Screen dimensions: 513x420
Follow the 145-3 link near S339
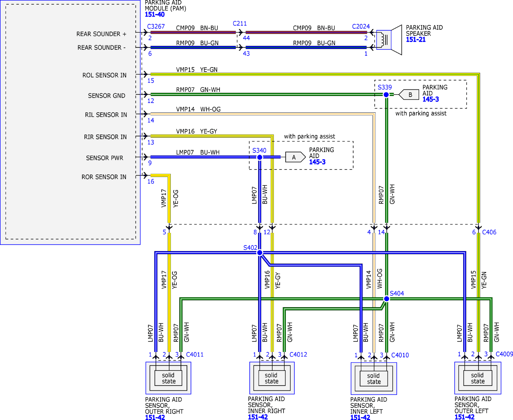[430, 99]
